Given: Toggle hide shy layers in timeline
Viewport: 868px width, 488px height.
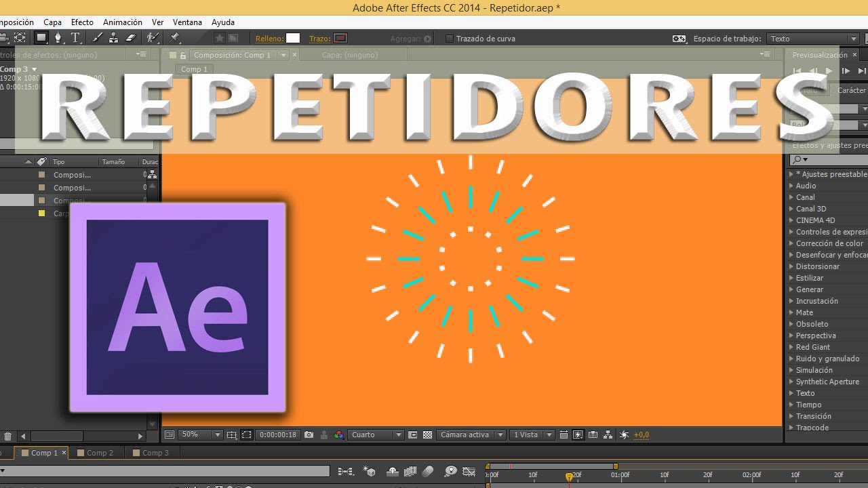Looking at the screenshot, I should [392, 471].
